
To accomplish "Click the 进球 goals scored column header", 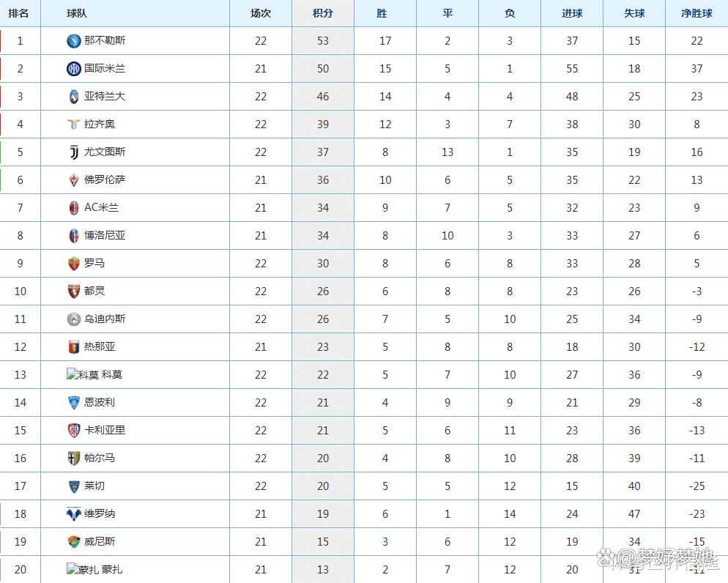I will (x=572, y=13).
